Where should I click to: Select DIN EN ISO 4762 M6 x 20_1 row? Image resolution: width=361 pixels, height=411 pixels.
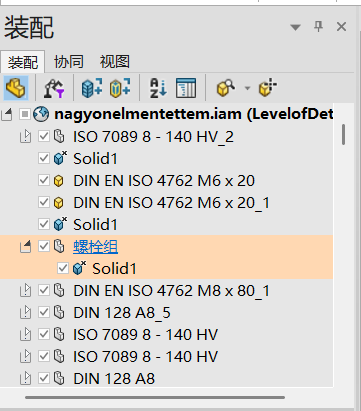pos(171,203)
